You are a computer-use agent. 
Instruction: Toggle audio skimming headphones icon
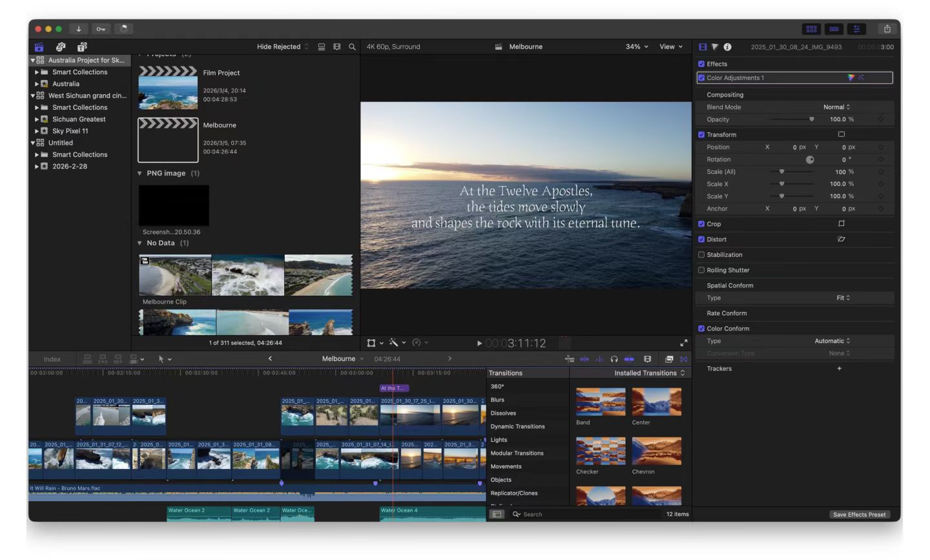point(614,358)
